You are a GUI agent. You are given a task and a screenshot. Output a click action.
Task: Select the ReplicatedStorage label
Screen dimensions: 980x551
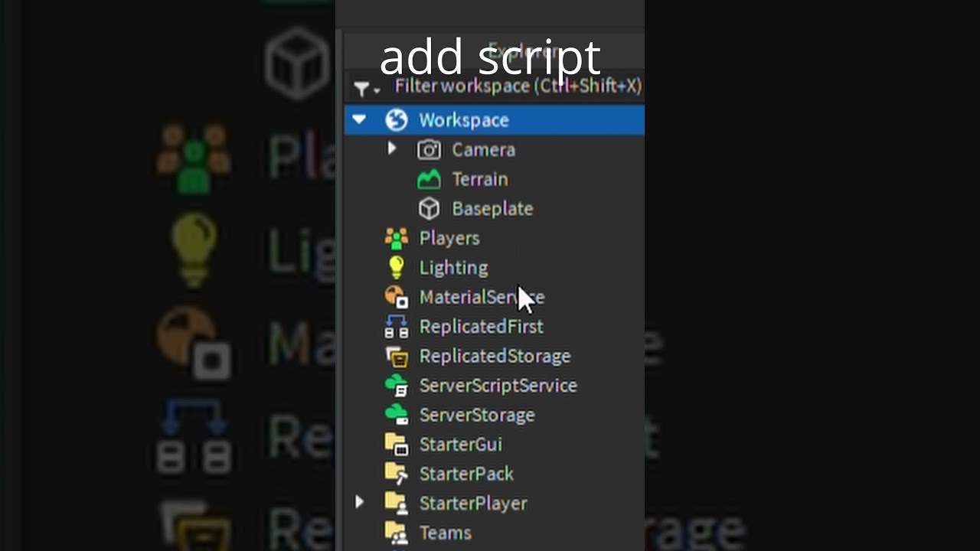point(495,357)
